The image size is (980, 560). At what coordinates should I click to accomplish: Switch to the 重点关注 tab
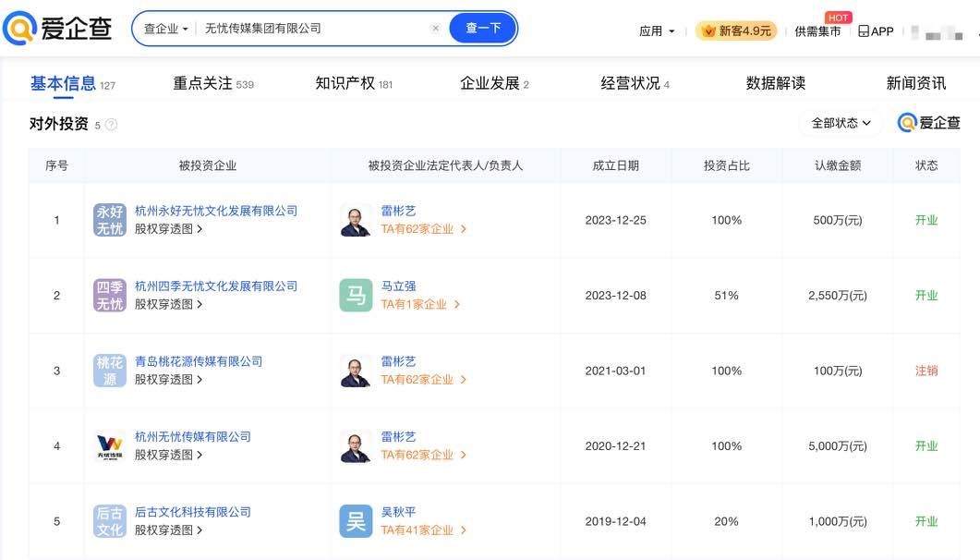[x=213, y=83]
